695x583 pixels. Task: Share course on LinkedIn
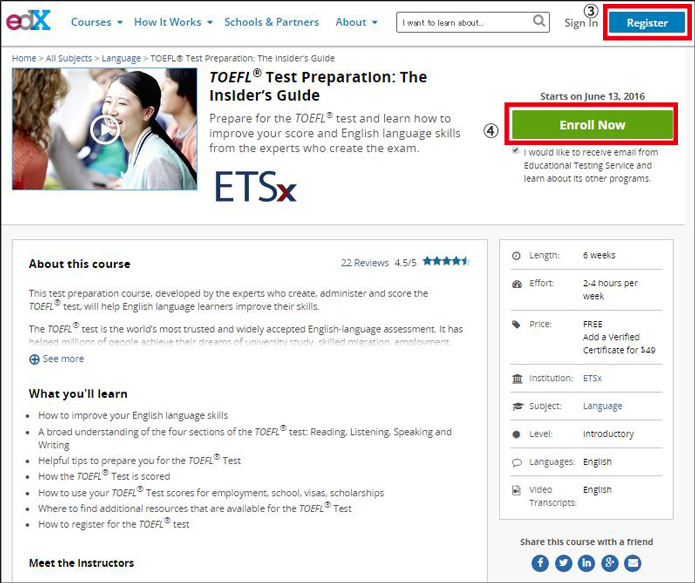(x=586, y=563)
